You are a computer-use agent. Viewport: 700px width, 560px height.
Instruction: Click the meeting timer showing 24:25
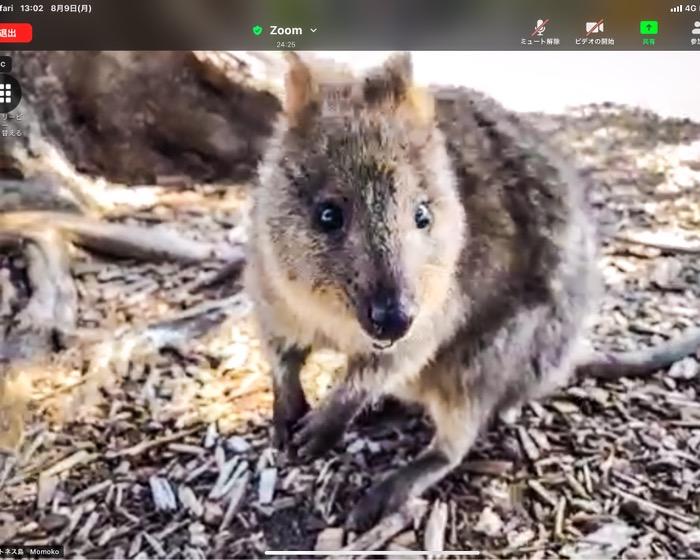point(285,45)
